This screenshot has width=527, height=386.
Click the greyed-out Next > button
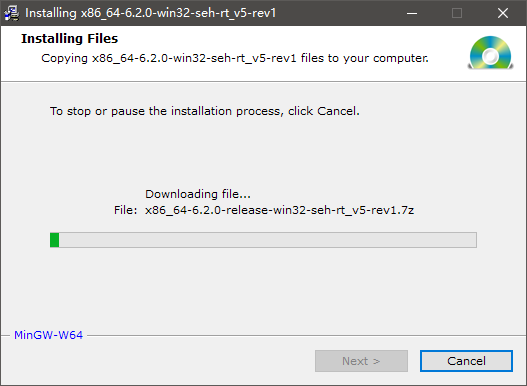pos(361,361)
